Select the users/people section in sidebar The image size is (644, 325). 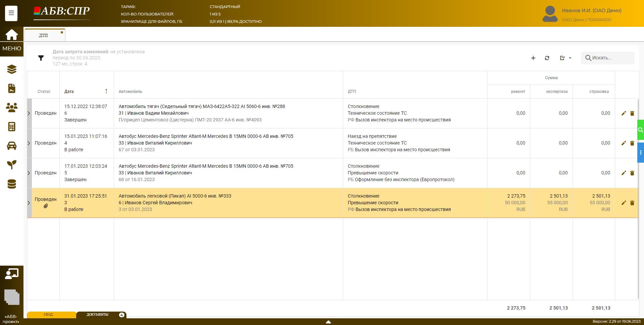point(11,108)
